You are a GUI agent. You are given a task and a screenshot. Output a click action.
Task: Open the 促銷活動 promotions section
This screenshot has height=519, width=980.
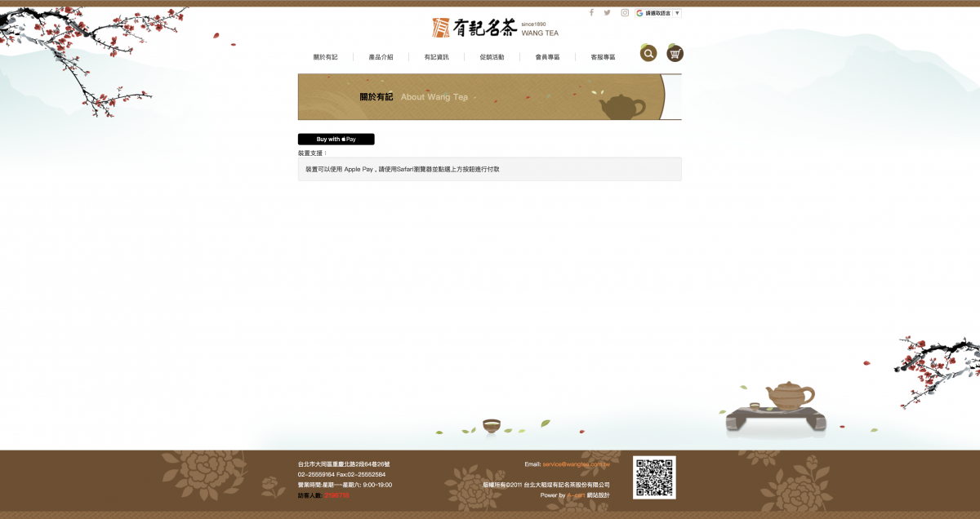493,56
